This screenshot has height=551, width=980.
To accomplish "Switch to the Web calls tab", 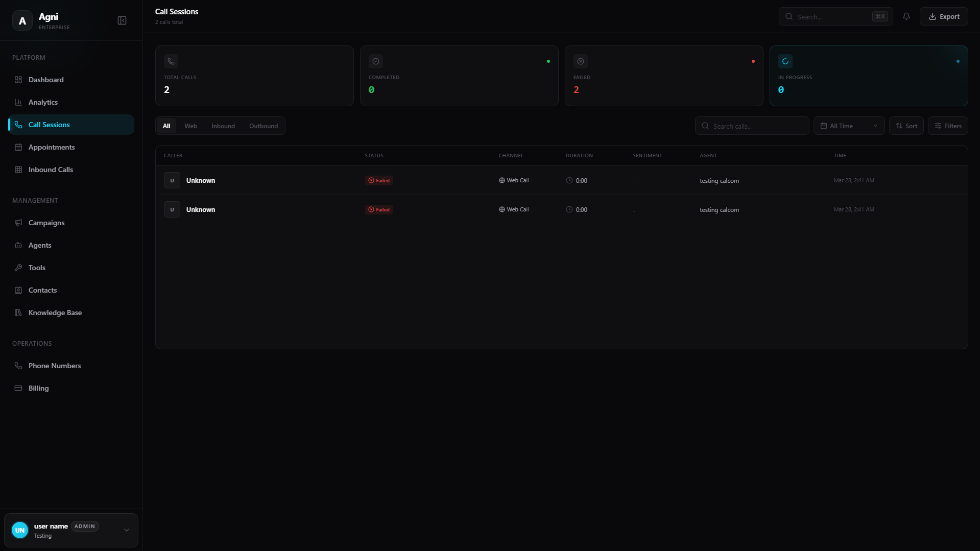I will pos(190,126).
